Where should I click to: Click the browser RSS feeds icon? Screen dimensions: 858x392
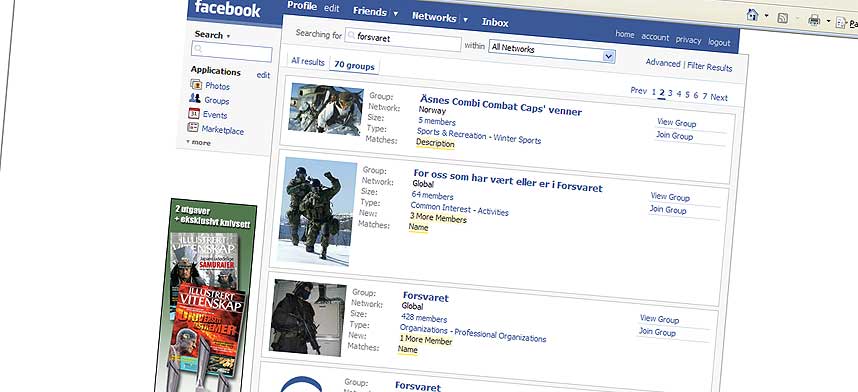click(783, 19)
